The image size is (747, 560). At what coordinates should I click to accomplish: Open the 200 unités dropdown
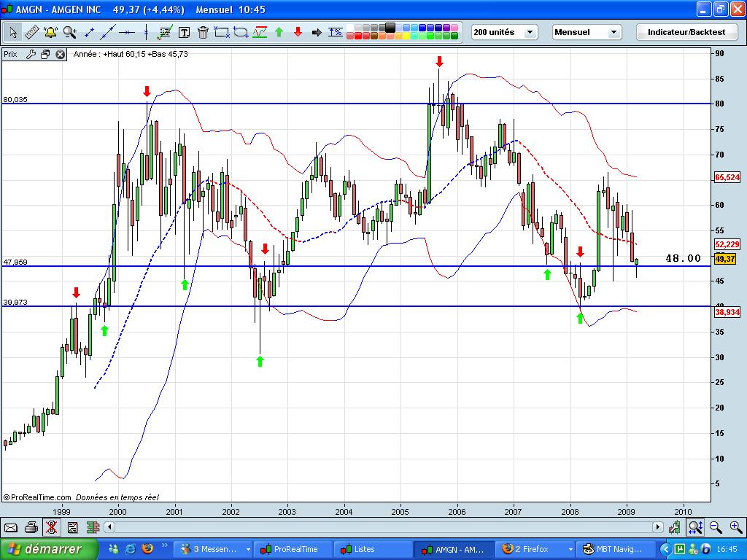tap(504, 32)
